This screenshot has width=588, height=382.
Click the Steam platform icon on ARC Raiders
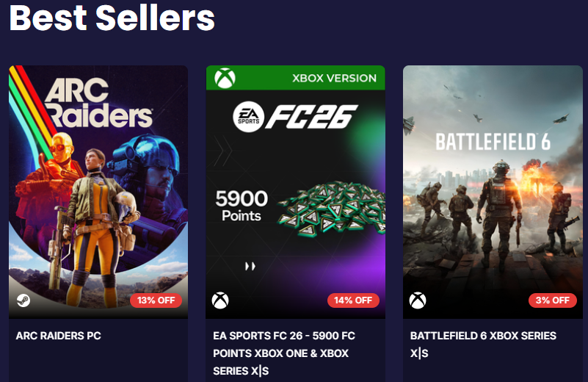[23, 300]
